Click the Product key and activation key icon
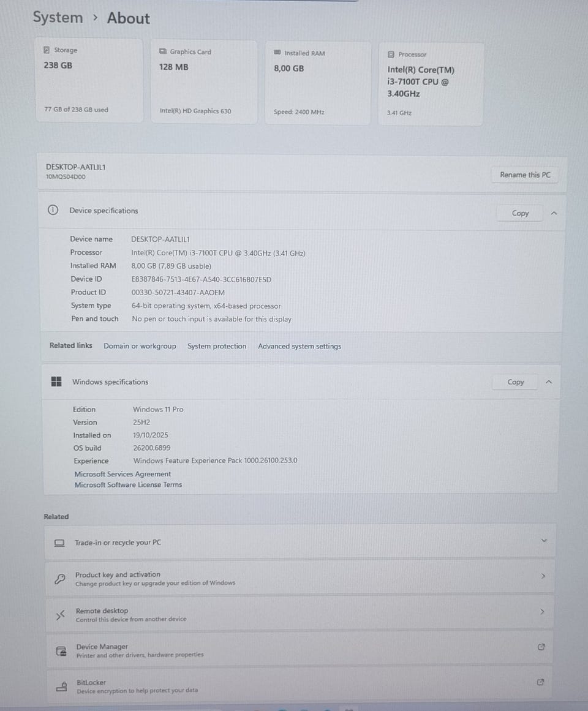This screenshot has height=711, width=588. click(x=60, y=579)
